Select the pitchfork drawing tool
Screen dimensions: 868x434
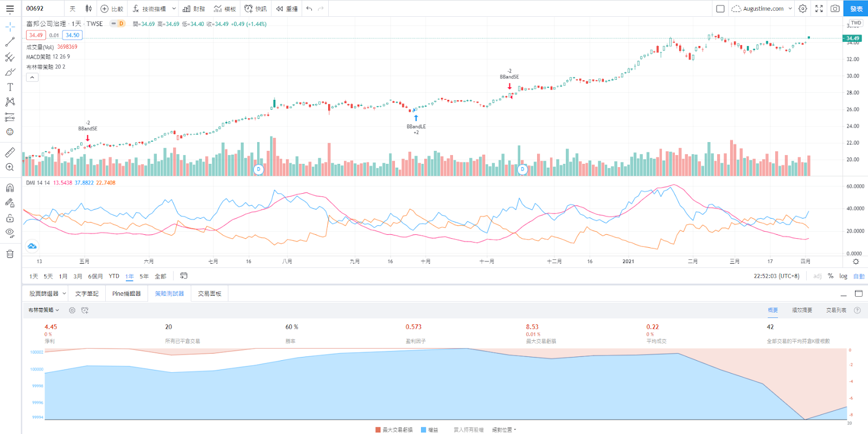click(10, 57)
